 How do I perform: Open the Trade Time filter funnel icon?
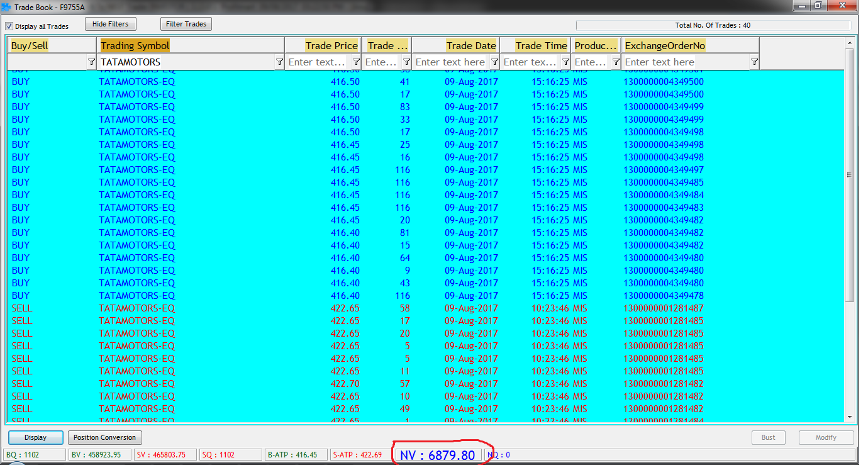pos(565,62)
